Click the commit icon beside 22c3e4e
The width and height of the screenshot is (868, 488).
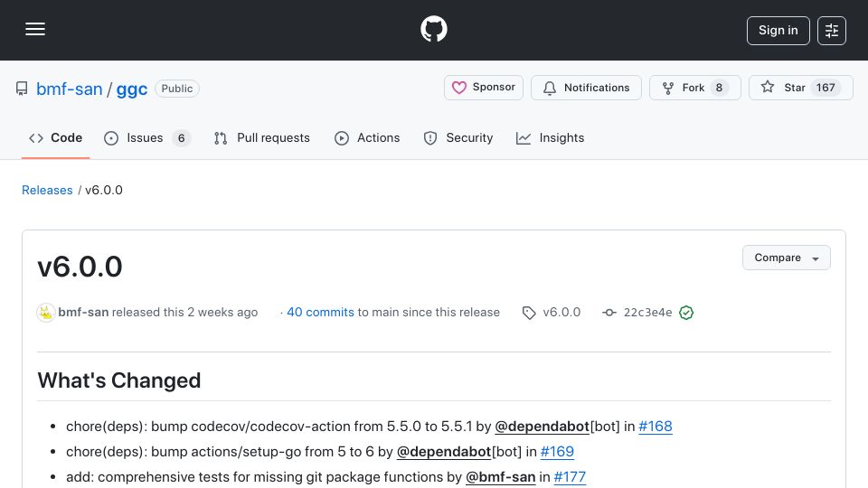click(609, 313)
